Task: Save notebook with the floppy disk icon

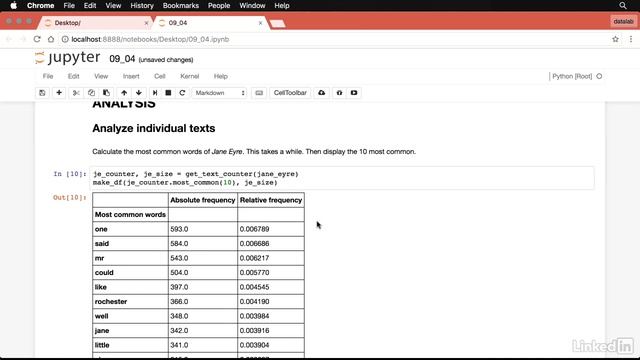Action: pos(42,93)
